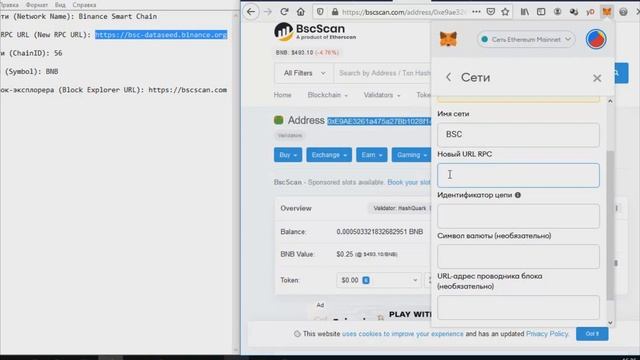Click the Validators tag under Address
The image size is (640, 360).
pyautogui.click(x=290, y=136)
